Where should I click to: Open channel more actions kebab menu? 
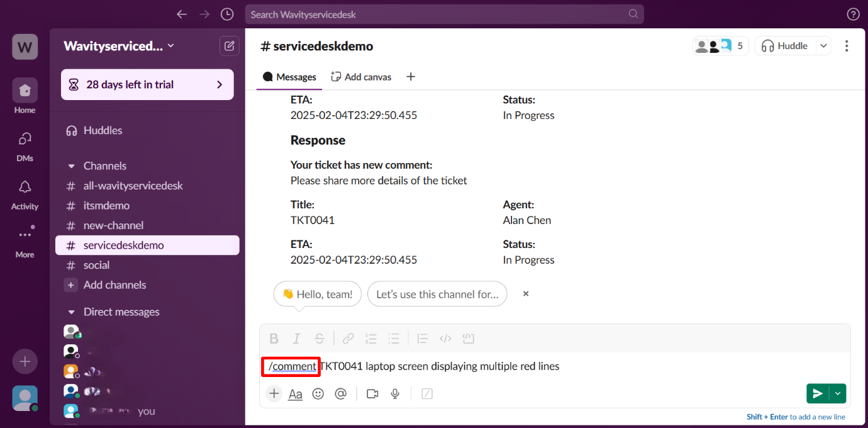point(847,46)
